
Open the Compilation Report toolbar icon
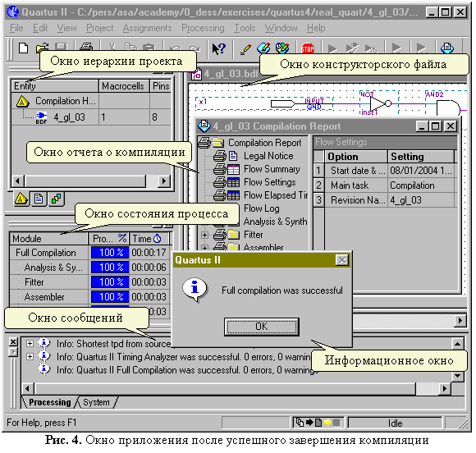click(x=446, y=48)
